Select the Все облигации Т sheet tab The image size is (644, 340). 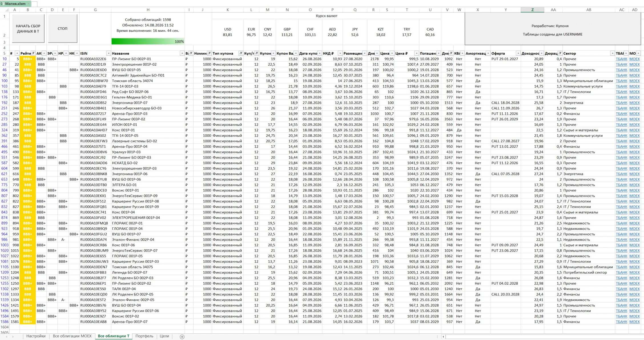coord(114,336)
